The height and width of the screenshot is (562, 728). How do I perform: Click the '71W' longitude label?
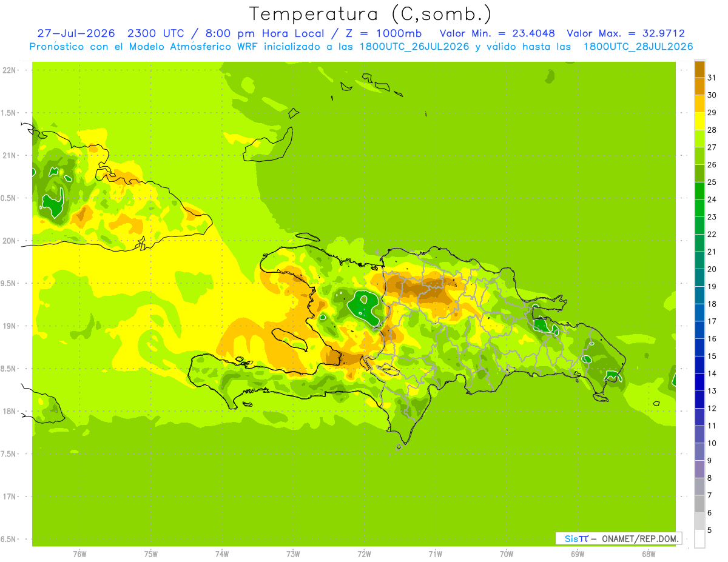tap(435, 554)
